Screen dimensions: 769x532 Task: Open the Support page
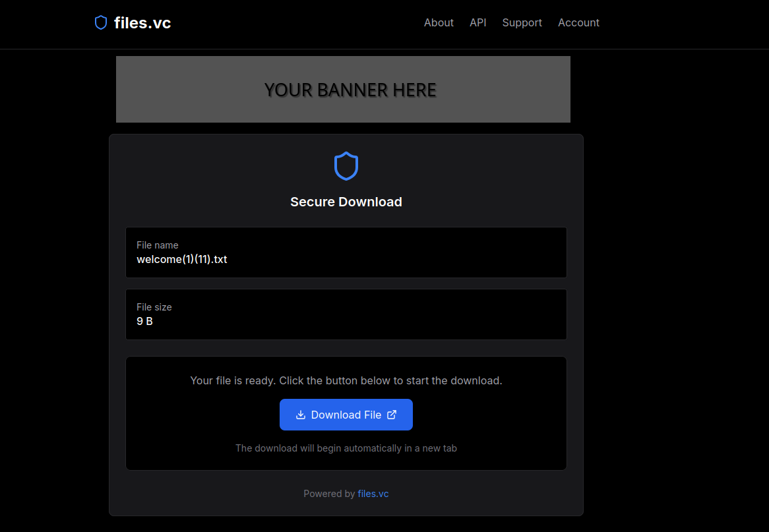522,22
